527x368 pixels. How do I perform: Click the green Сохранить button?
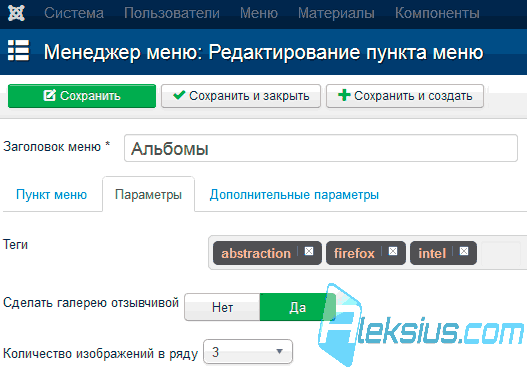(x=82, y=96)
